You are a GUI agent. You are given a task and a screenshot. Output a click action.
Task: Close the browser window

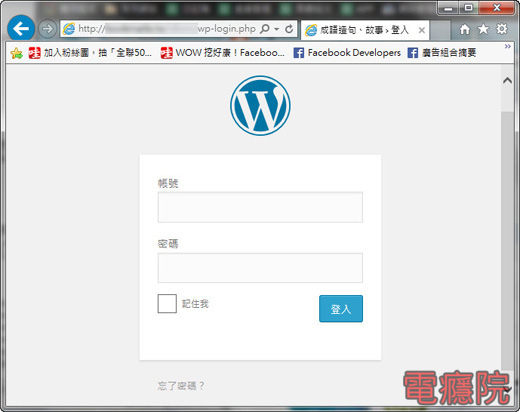[x=497, y=8]
